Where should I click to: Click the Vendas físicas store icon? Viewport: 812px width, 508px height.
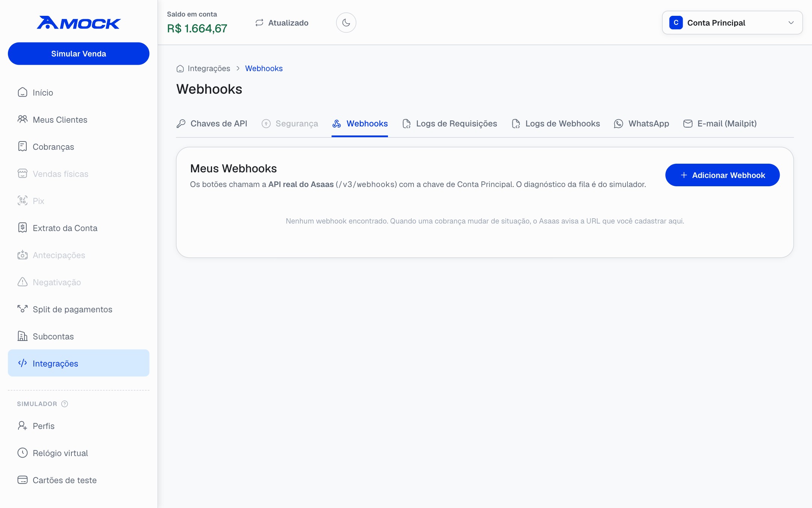click(23, 173)
